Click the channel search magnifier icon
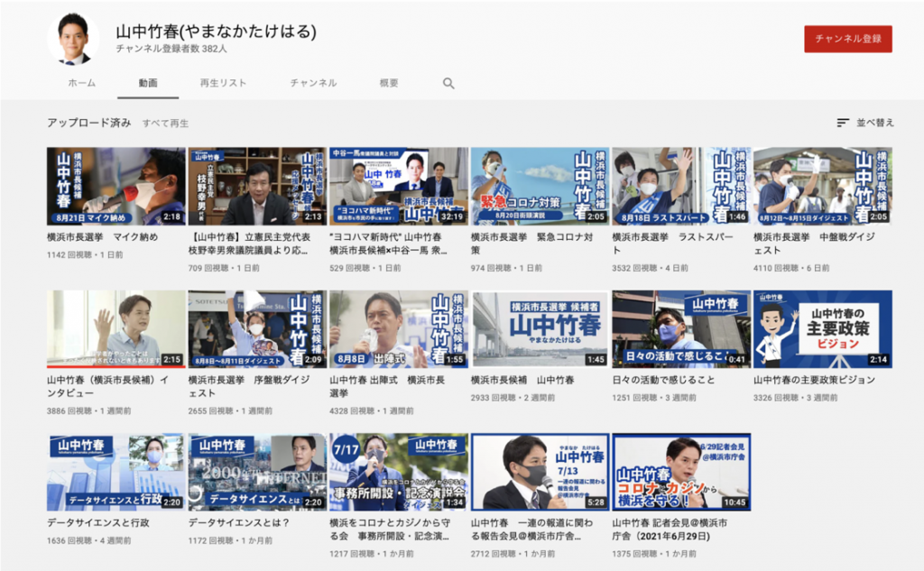This screenshot has width=924, height=571. click(448, 83)
